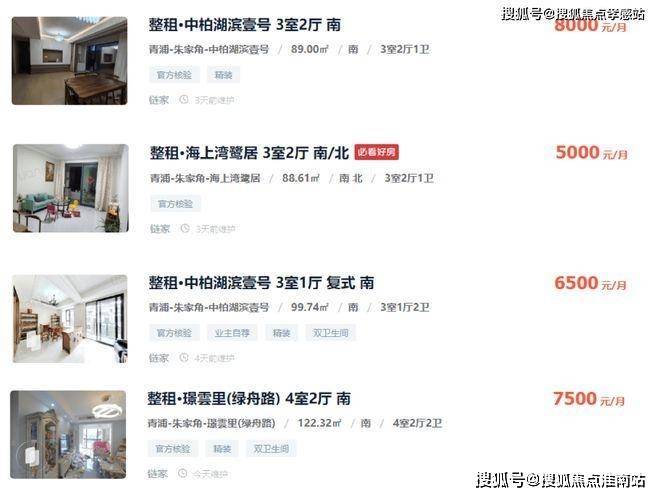The width and height of the screenshot is (660, 497).
Task: Click the clock icon in the 海上湾鹭居 listing
Action: pos(185,229)
